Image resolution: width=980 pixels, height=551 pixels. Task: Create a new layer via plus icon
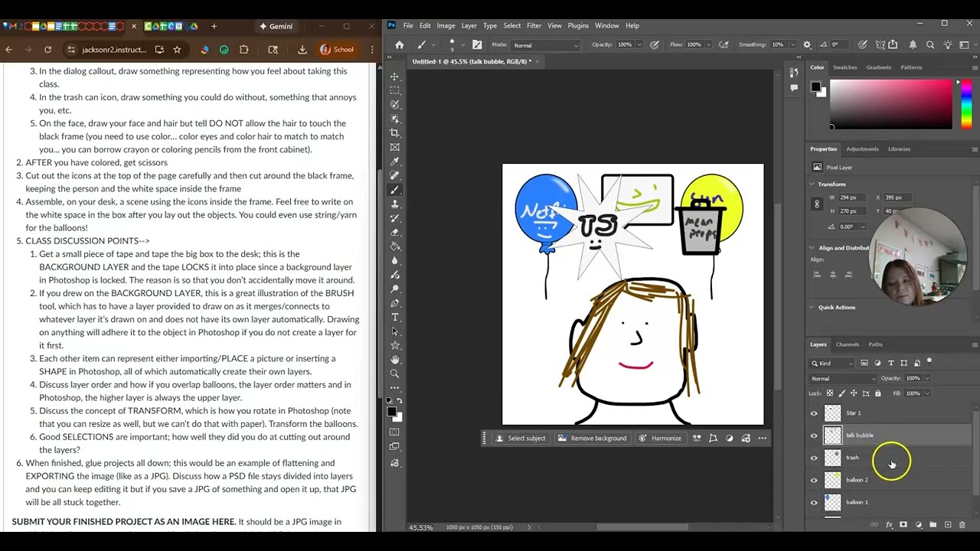point(948,525)
